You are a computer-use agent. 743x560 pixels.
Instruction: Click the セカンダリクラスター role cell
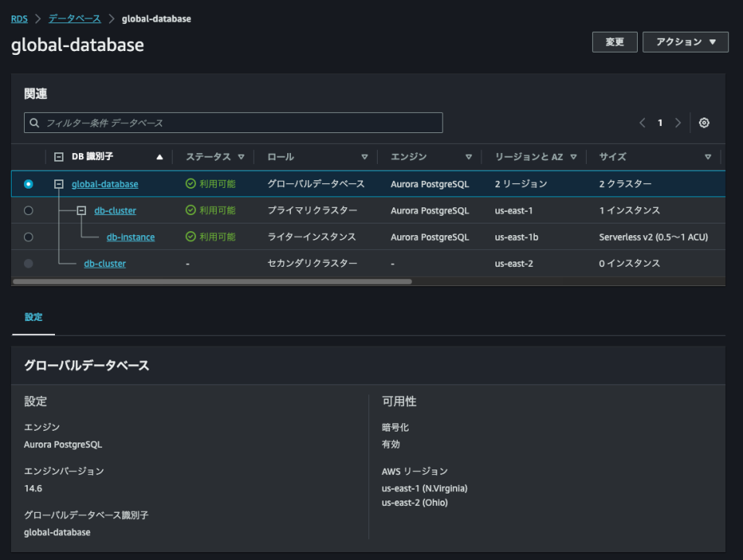coord(312,263)
